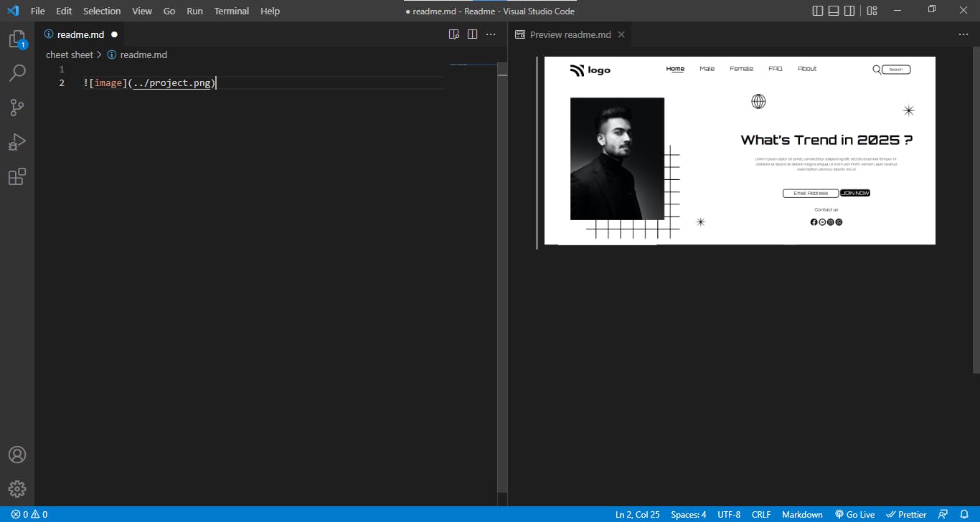
Task: Open the Extensions view
Action: [x=17, y=176]
